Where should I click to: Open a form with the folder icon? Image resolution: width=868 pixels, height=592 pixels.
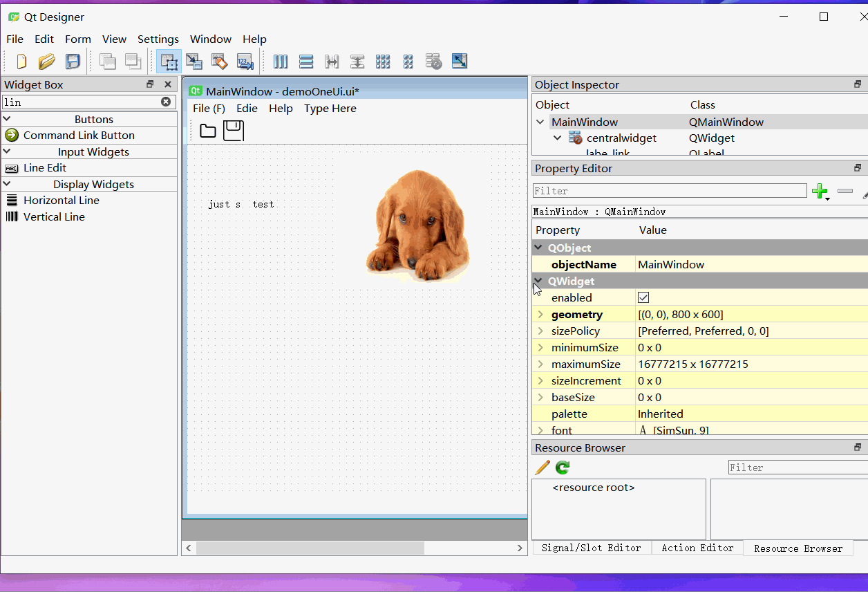pos(47,62)
